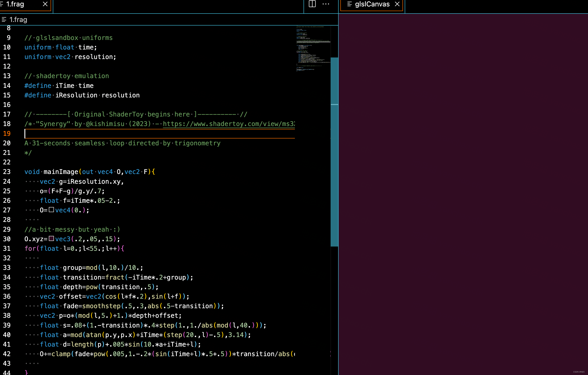
Task: Click '#define iTime time' text
Action: point(59,86)
